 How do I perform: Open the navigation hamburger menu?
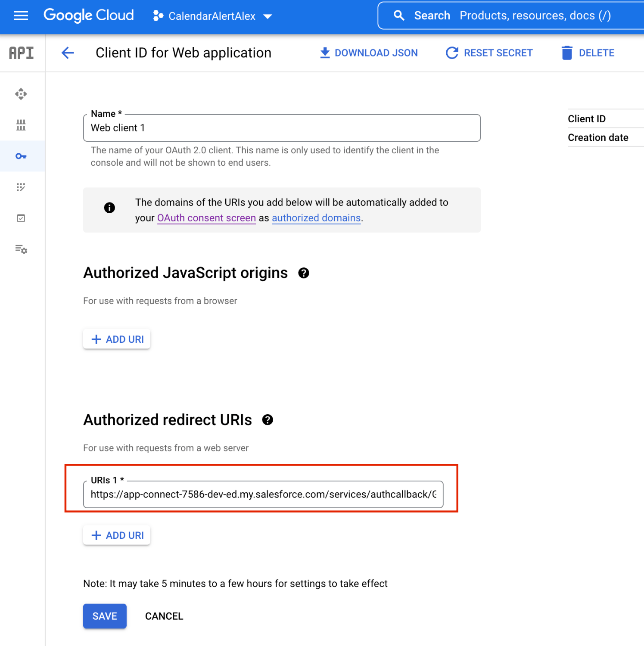[20, 16]
